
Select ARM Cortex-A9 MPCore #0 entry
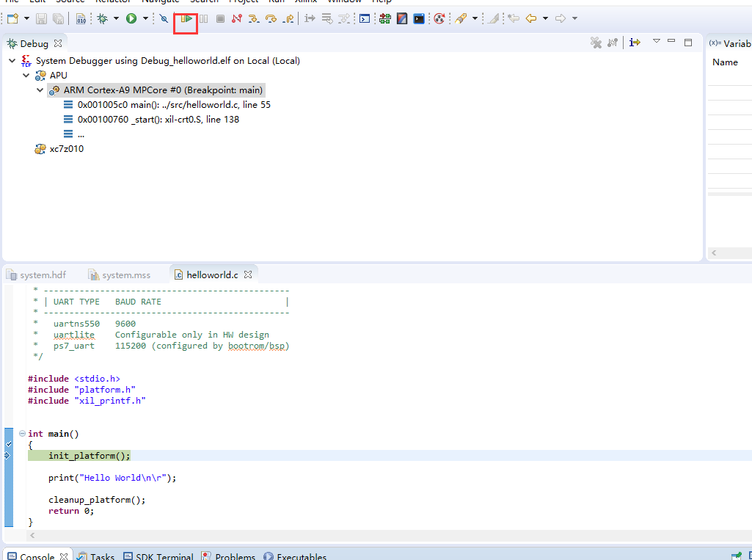[x=156, y=90]
